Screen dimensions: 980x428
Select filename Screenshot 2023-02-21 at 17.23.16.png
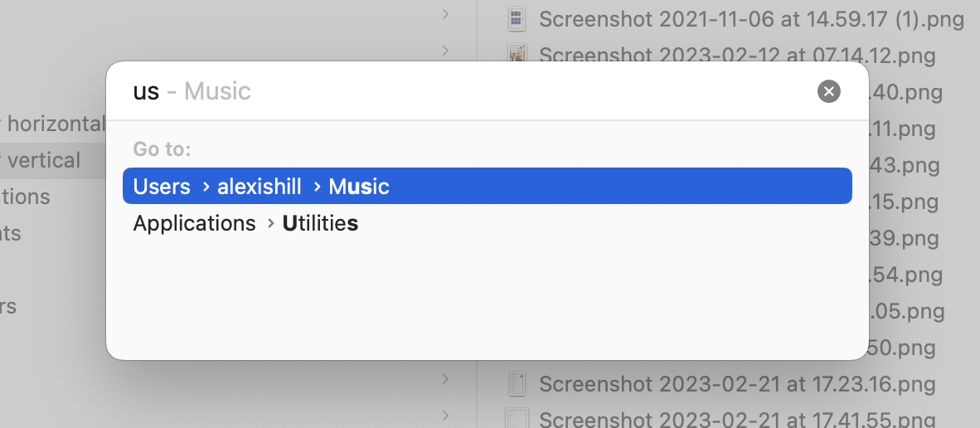point(737,384)
